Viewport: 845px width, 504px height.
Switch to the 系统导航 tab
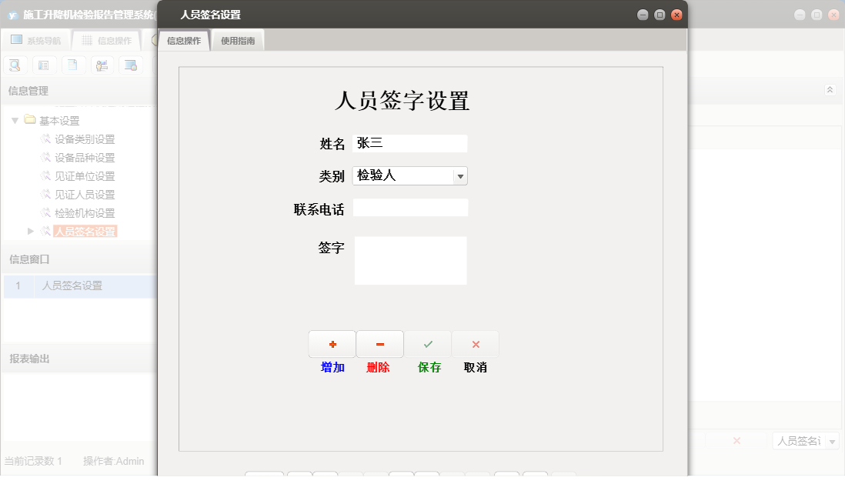pos(36,40)
